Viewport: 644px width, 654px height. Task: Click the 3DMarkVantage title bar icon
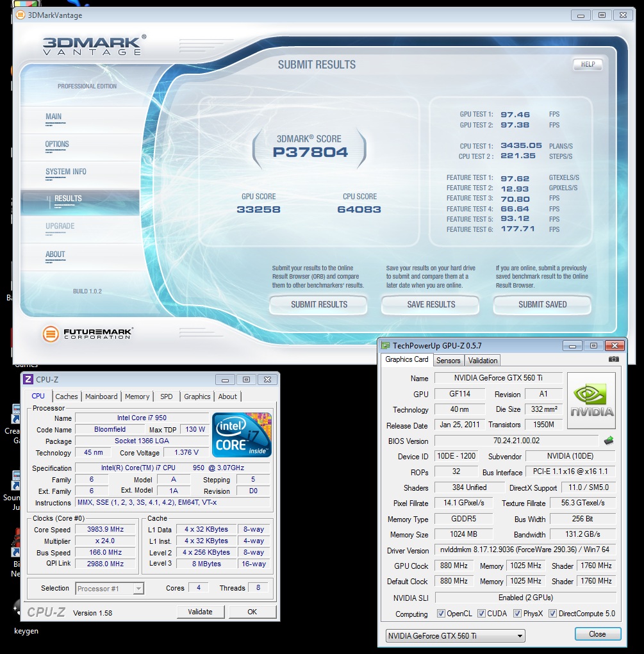pyautogui.click(x=20, y=15)
